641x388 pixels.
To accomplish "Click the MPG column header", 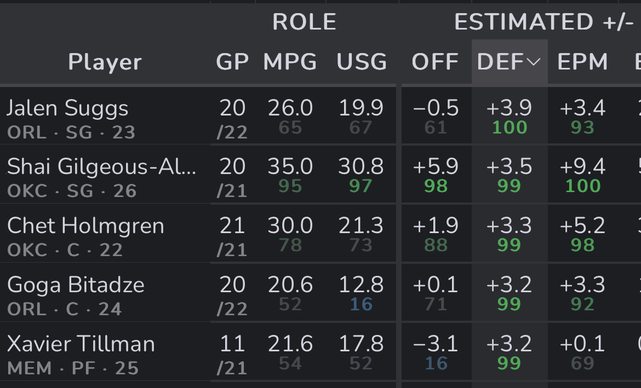I will click(x=290, y=62).
